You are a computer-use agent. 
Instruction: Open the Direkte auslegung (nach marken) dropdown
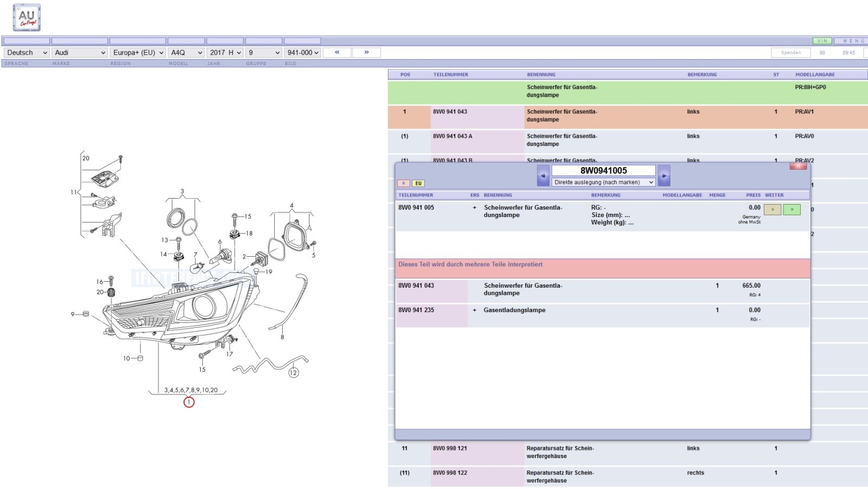coord(603,182)
